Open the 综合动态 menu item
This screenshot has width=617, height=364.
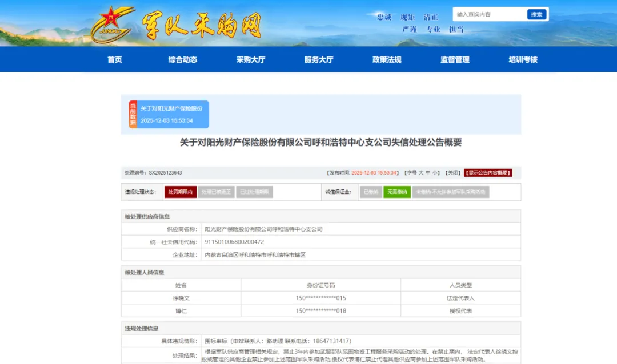pyautogui.click(x=183, y=60)
